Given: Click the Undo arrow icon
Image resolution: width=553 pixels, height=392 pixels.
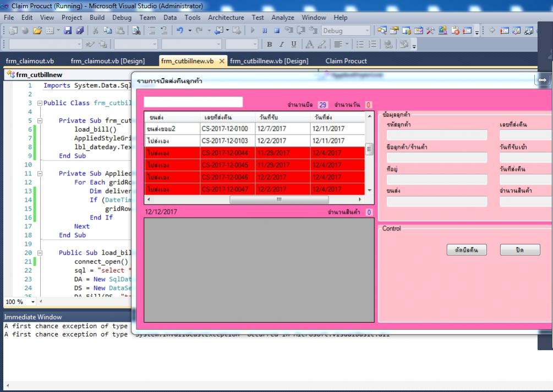Looking at the screenshot, I should 180,31.
